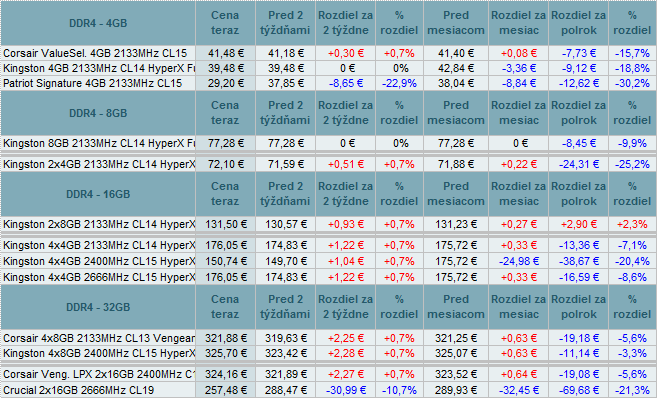Click the DDR4 - 16GB section header
Screen dimensions: 657x398
[x=98, y=194]
